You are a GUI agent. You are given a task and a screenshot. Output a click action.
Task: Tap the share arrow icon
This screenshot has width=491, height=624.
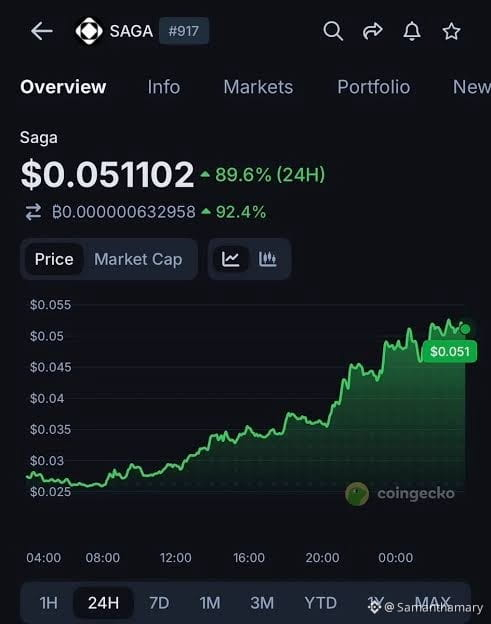point(372,31)
